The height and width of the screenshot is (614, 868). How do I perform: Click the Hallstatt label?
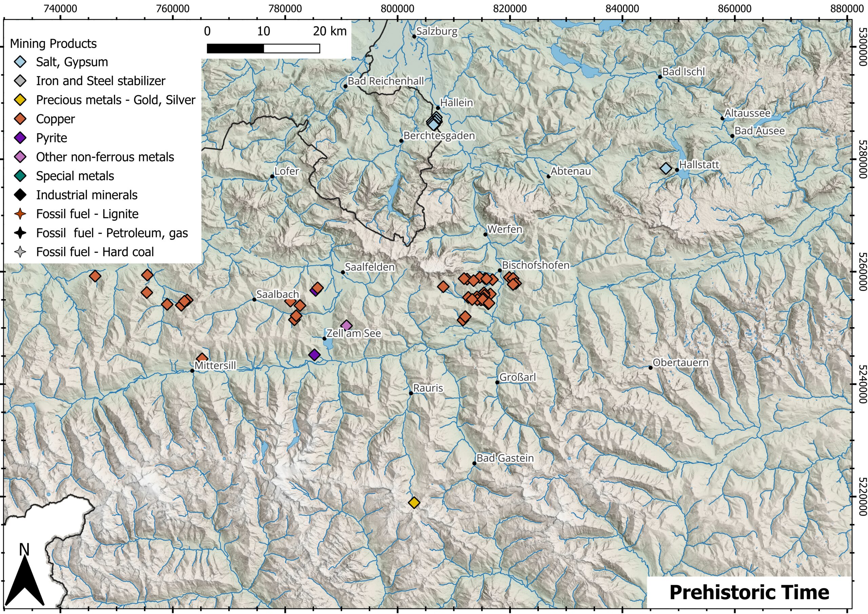(699, 165)
